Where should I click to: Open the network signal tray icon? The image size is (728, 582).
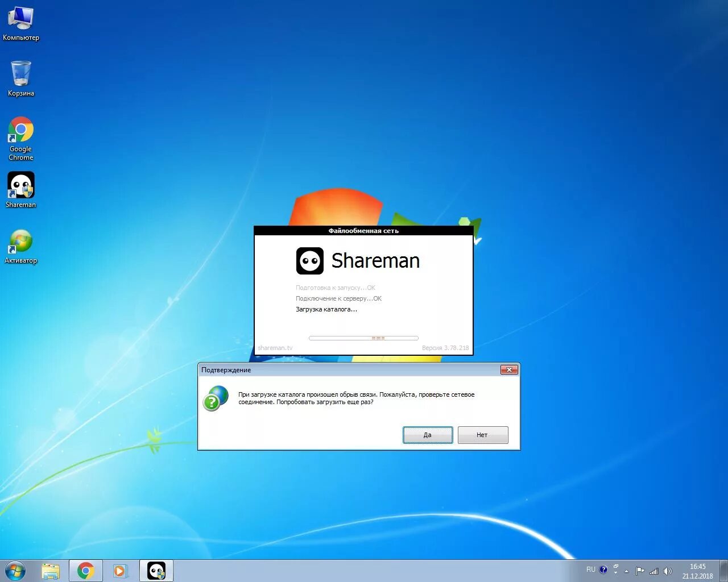pos(654,571)
